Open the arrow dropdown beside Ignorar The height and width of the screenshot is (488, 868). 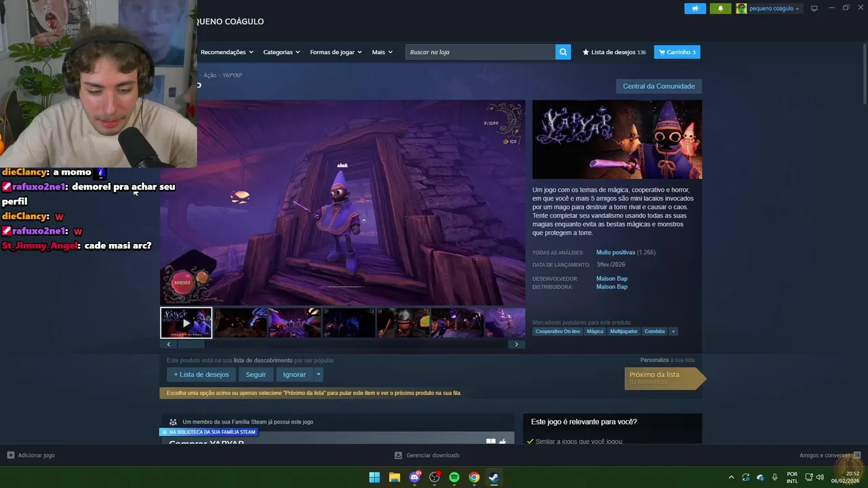pyautogui.click(x=318, y=374)
